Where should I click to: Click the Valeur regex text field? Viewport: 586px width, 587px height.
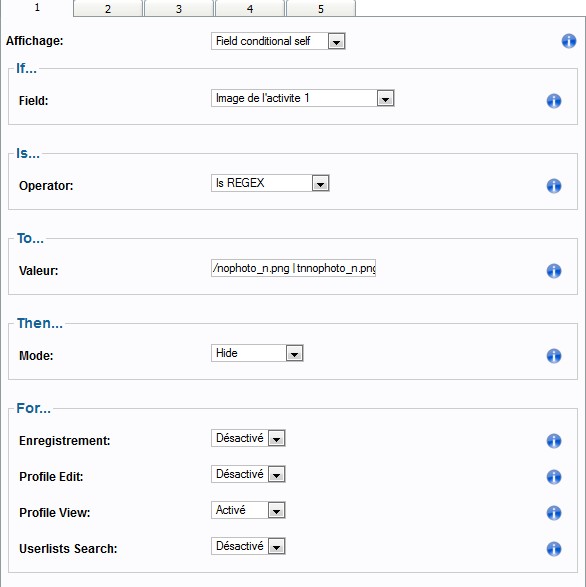click(294, 268)
